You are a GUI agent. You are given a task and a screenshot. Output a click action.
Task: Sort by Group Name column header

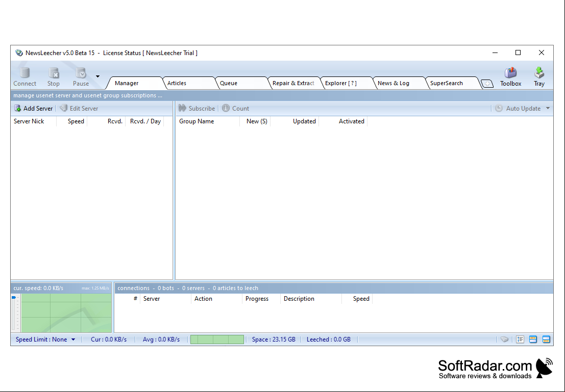tap(208, 121)
